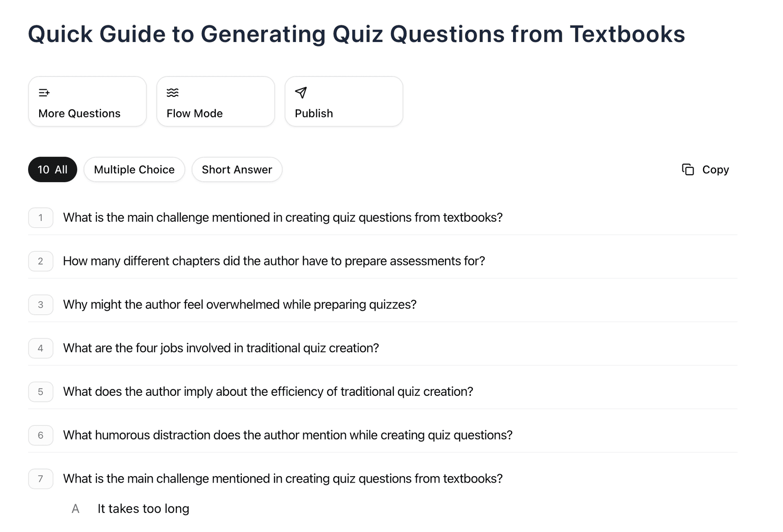Screen dimensions: 783x532
Task: Click the number badge for question 2
Action: (x=40, y=261)
